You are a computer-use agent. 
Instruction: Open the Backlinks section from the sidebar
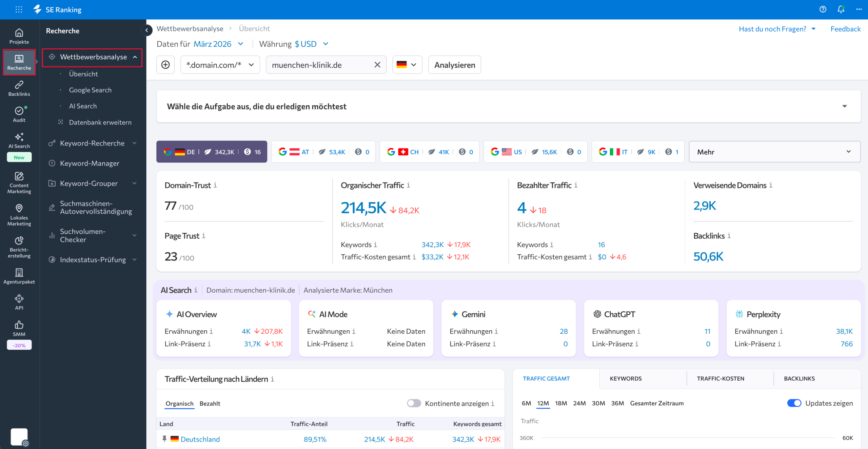pos(19,88)
